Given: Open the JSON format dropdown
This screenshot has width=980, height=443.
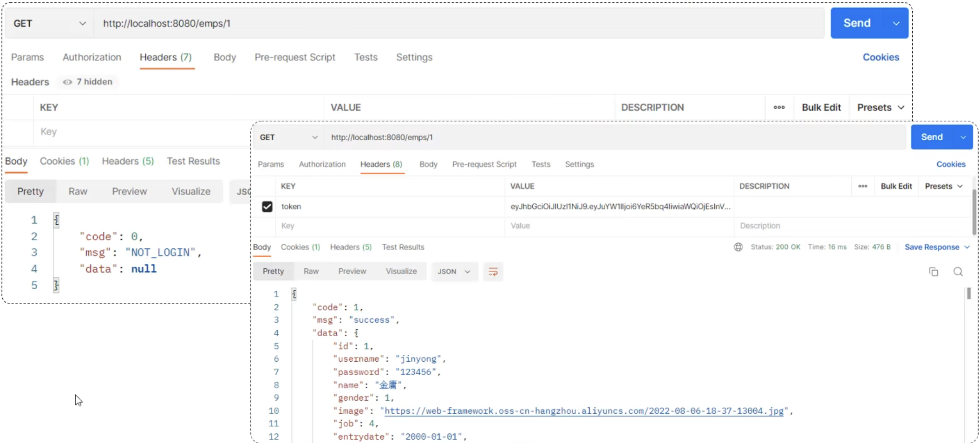Looking at the screenshot, I should tap(454, 272).
